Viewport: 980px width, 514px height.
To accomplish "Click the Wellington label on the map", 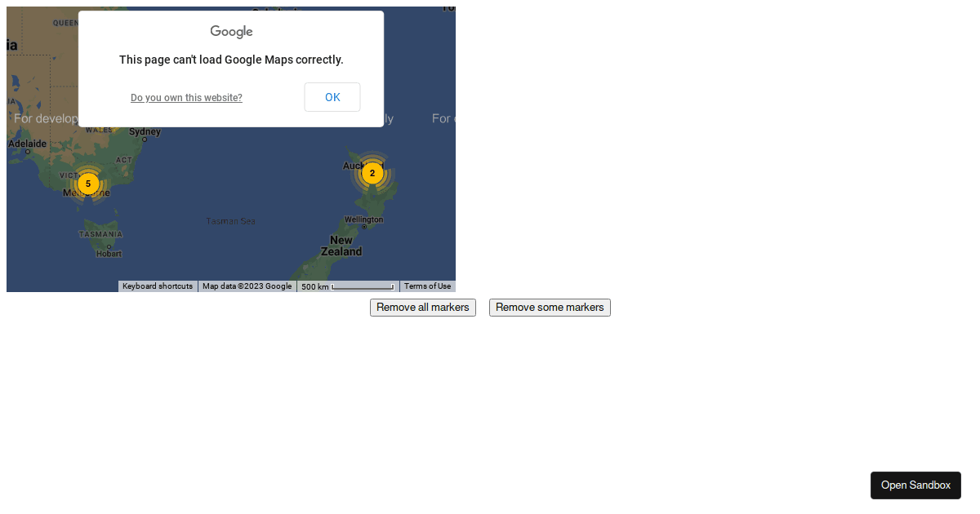I will pos(363,218).
